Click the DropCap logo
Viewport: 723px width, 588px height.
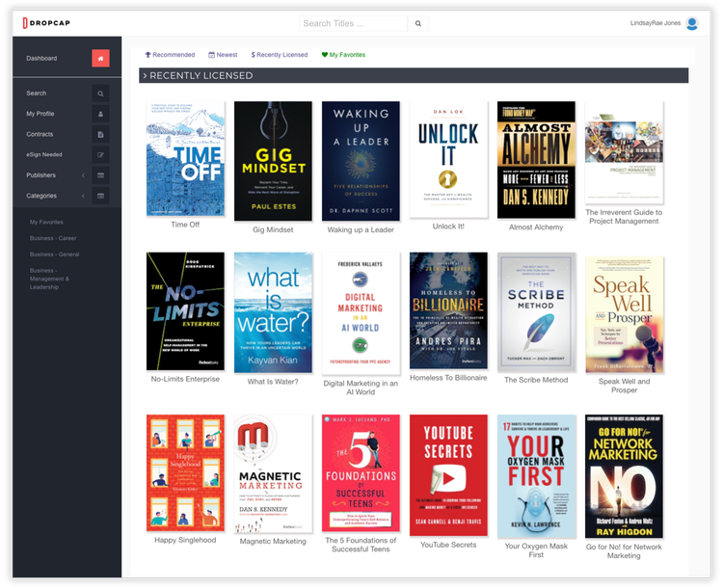(x=47, y=23)
